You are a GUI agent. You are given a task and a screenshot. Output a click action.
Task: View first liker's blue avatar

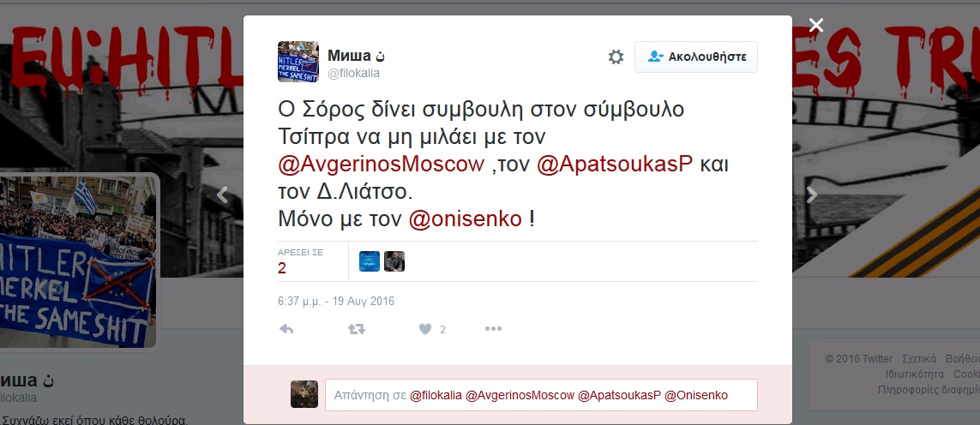370,261
